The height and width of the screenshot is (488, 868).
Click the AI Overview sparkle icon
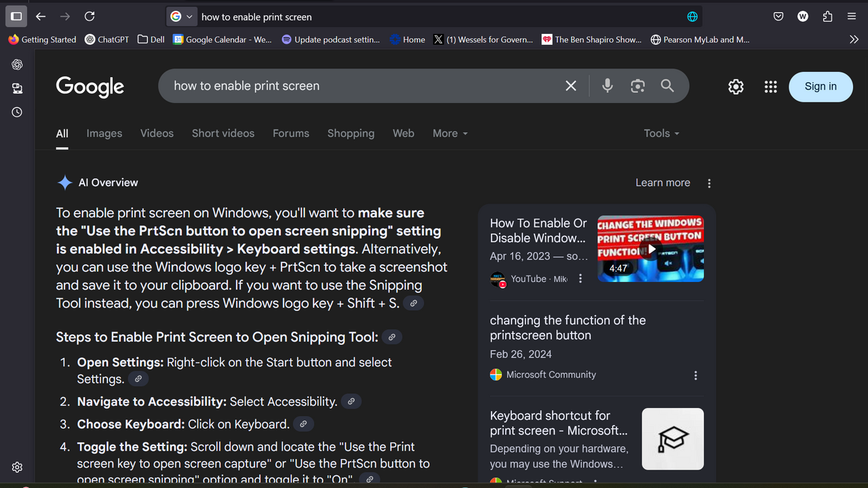(x=65, y=183)
